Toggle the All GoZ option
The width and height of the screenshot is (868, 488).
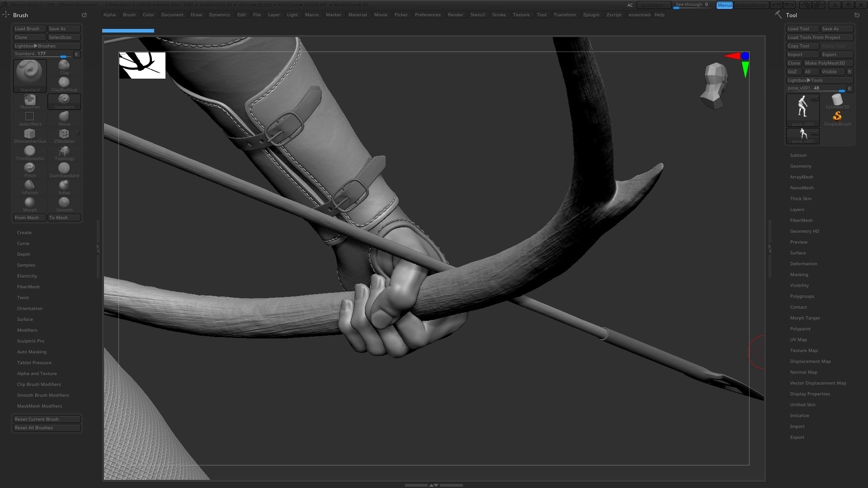(x=811, y=72)
